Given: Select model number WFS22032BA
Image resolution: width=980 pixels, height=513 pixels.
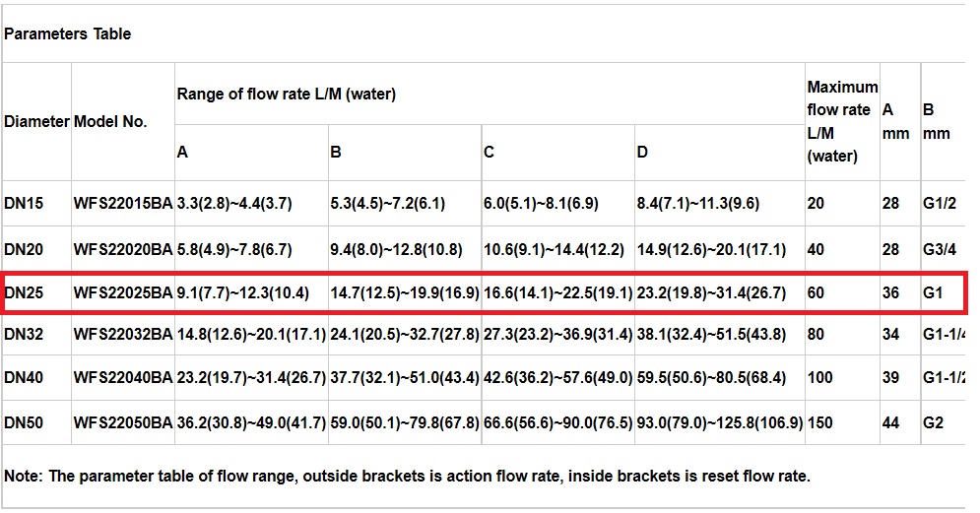Looking at the screenshot, I should (122, 335).
